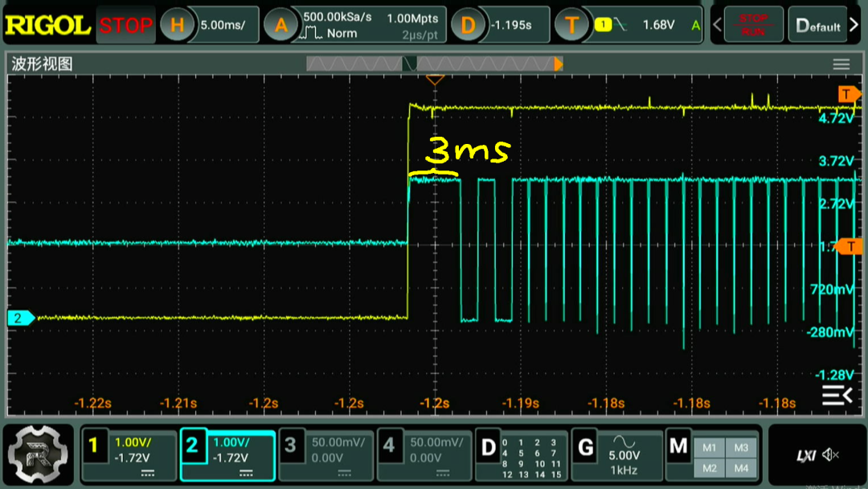Viewport: 868px width, 489px height.
Task: Toggle math channel M2
Action: [709, 469]
